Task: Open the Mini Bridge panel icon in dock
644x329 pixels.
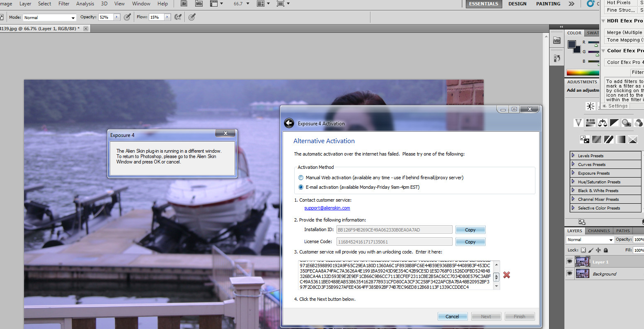Action: coord(557,40)
